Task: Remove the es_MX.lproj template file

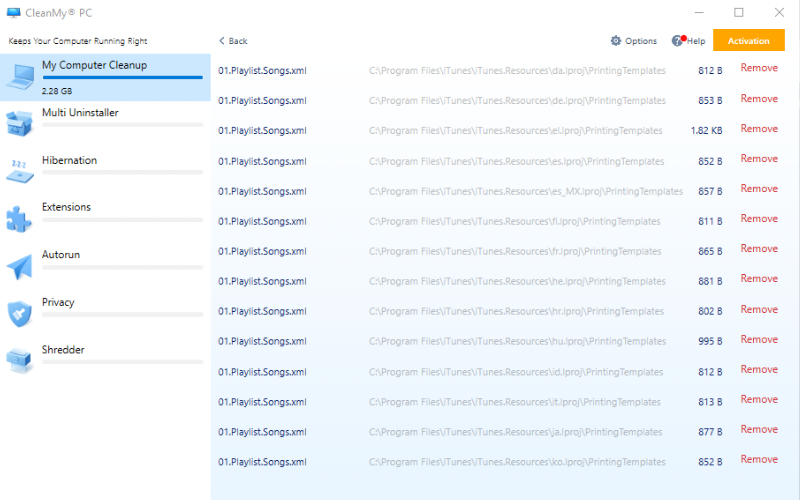Action: [x=758, y=189]
